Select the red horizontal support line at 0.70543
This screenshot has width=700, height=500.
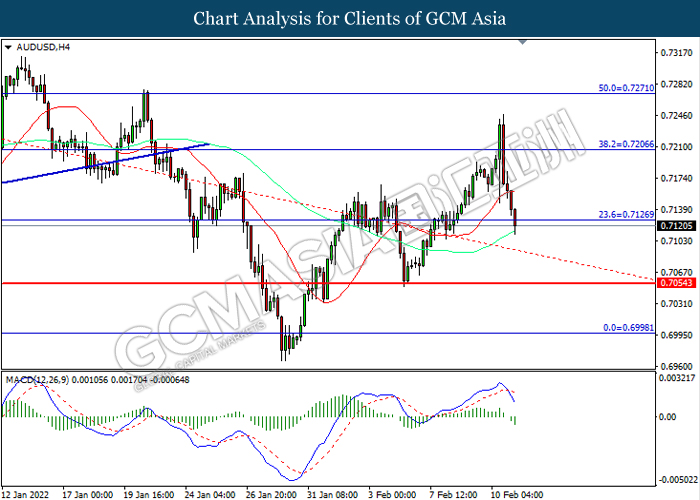[x=328, y=283]
